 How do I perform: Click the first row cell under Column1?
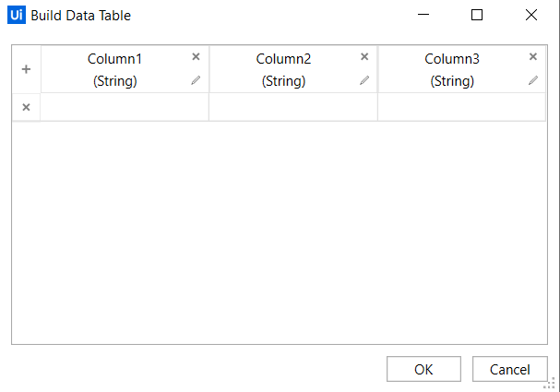click(125, 107)
